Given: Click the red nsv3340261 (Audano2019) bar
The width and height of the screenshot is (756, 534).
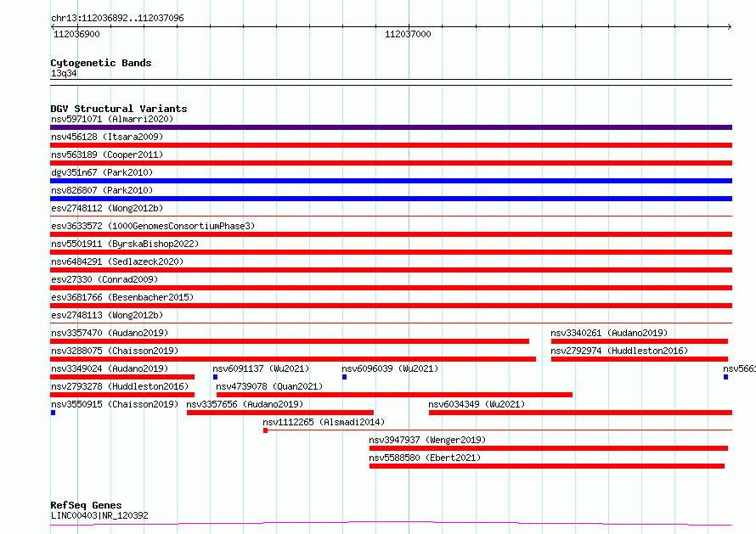Looking at the screenshot, I should pyautogui.click(x=640, y=341).
